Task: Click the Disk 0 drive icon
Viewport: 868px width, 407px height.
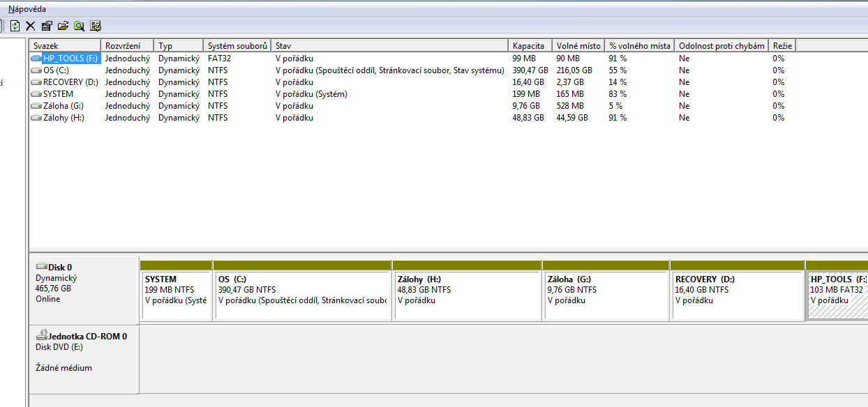Action: pyautogui.click(x=41, y=267)
